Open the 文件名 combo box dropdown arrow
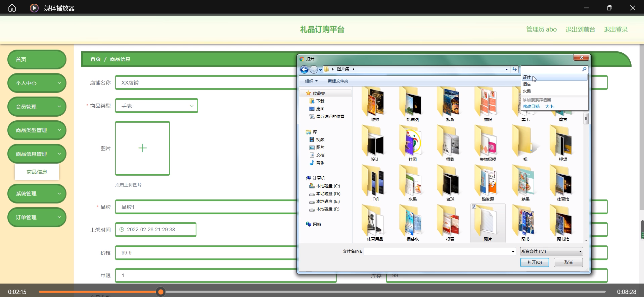 513,251
